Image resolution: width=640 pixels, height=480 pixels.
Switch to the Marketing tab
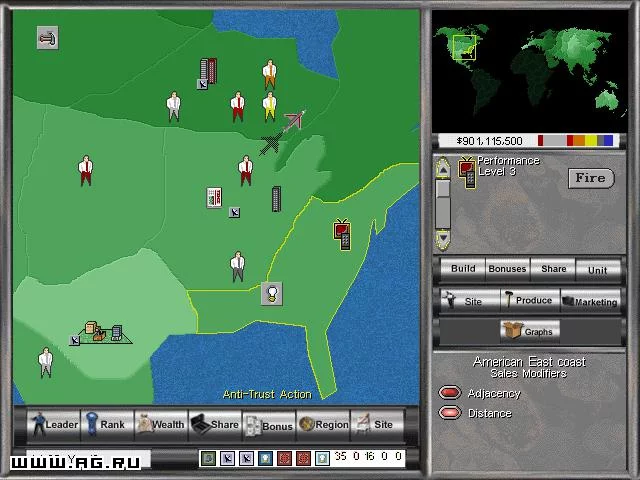point(591,301)
